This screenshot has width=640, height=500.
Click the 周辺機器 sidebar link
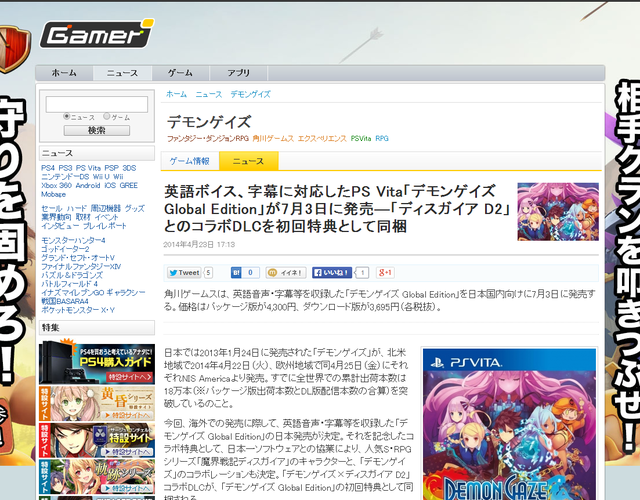click(106, 209)
